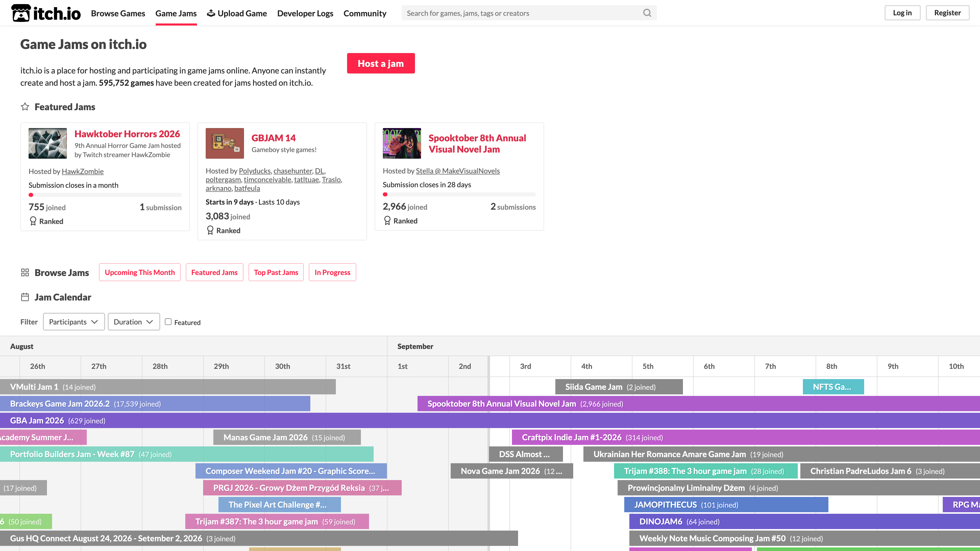Open Browse Games in the navigation
This screenshot has height=551, width=980.
pos(118,13)
